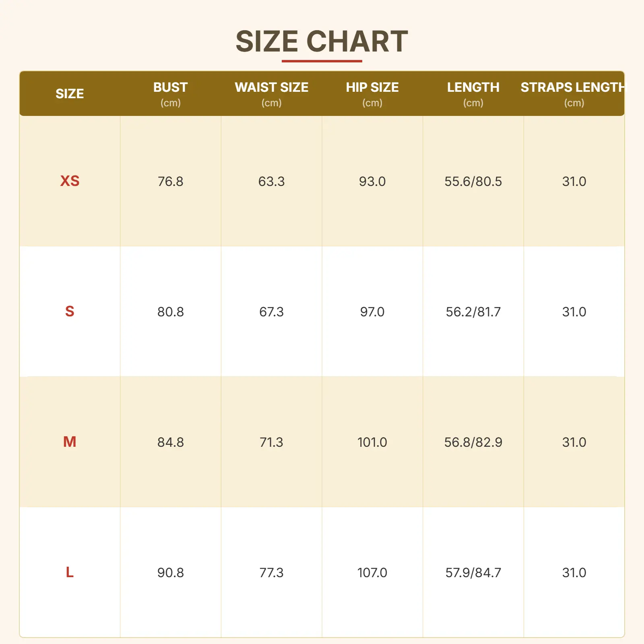Click the S size row label

70,312
